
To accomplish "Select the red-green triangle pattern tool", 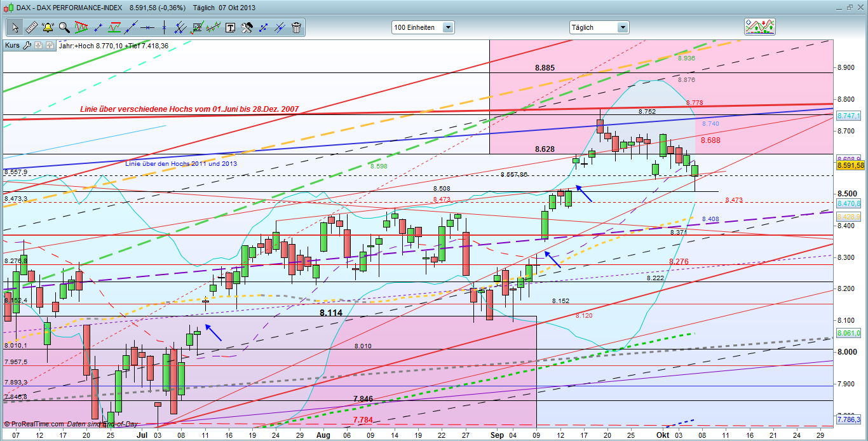I will 81,27.
